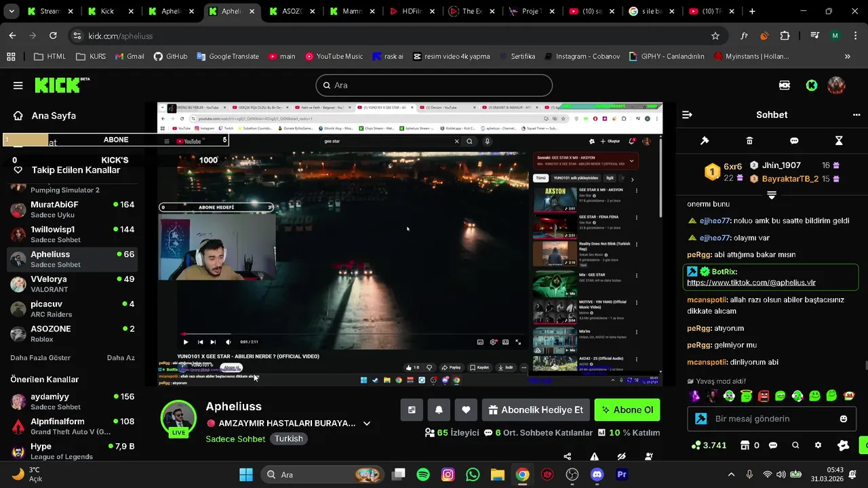Viewport: 868px width, 488px height.
Task: Open GitHub bookmark
Action: pyautogui.click(x=170, y=56)
